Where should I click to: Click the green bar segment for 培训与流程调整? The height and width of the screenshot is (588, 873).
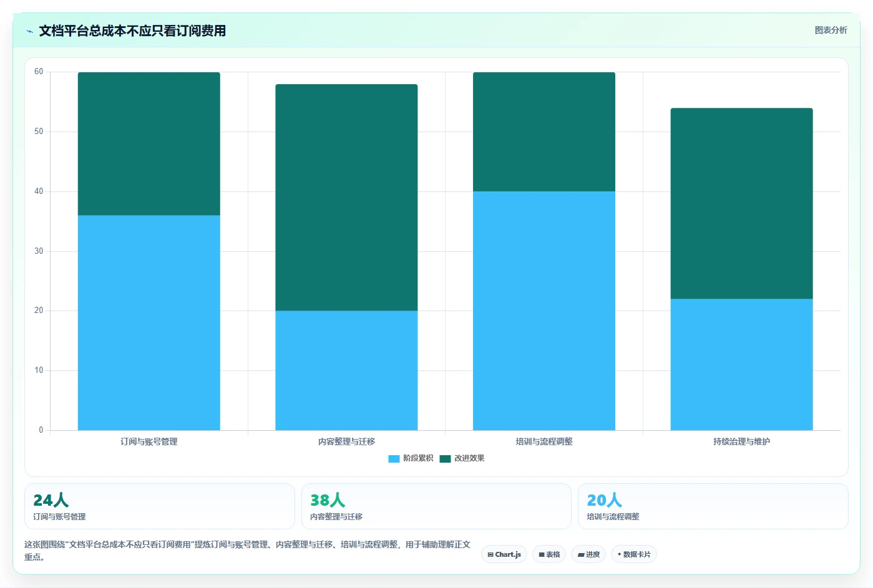click(544, 132)
